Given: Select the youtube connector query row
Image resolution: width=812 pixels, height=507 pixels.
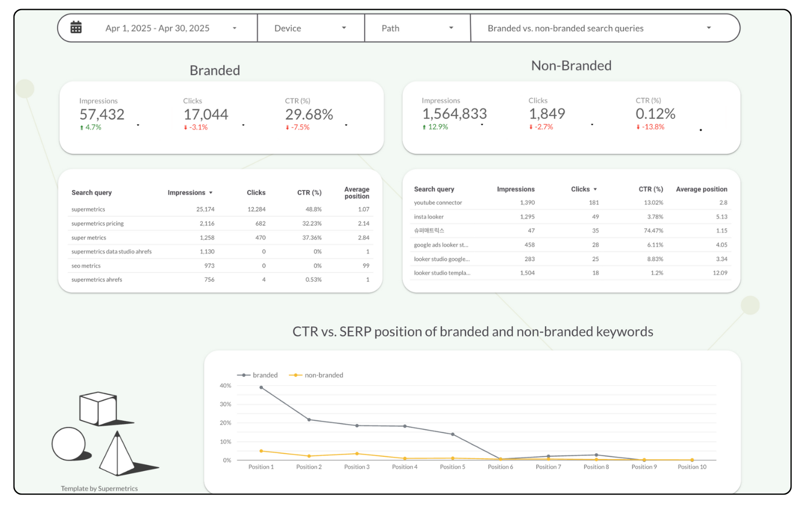Looking at the screenshot, I should click(x=438, y=203).
